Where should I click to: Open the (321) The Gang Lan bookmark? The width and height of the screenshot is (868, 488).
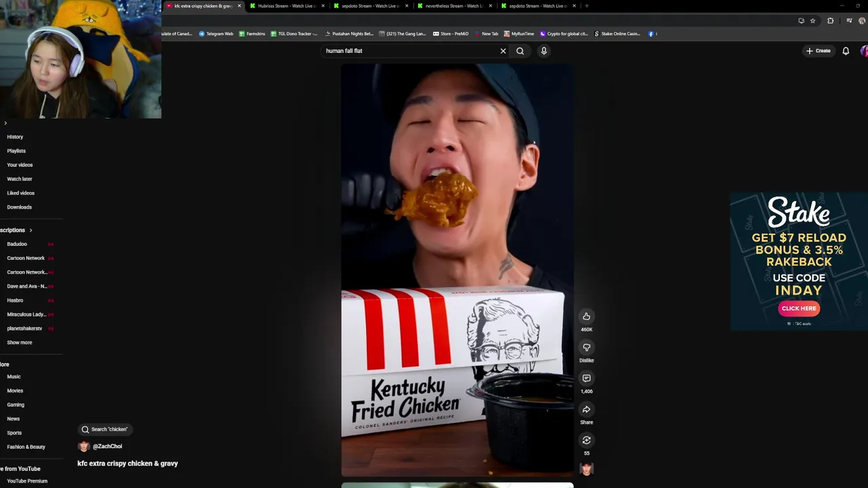pos(402,34)
